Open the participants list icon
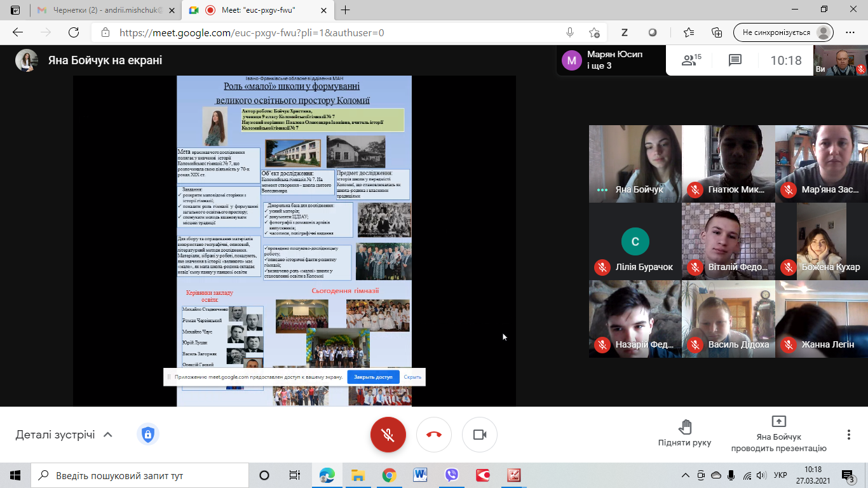Viewport: 868px width, 488px height. click(690, 60)
